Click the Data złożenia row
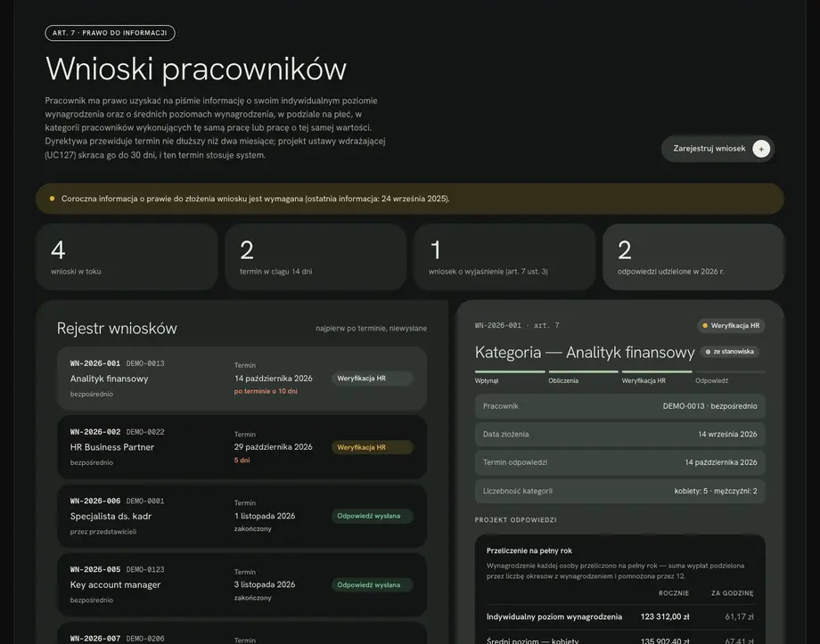The width and height of the screenshot is (820, 644). pyautogui.click(x=619, y=435)
